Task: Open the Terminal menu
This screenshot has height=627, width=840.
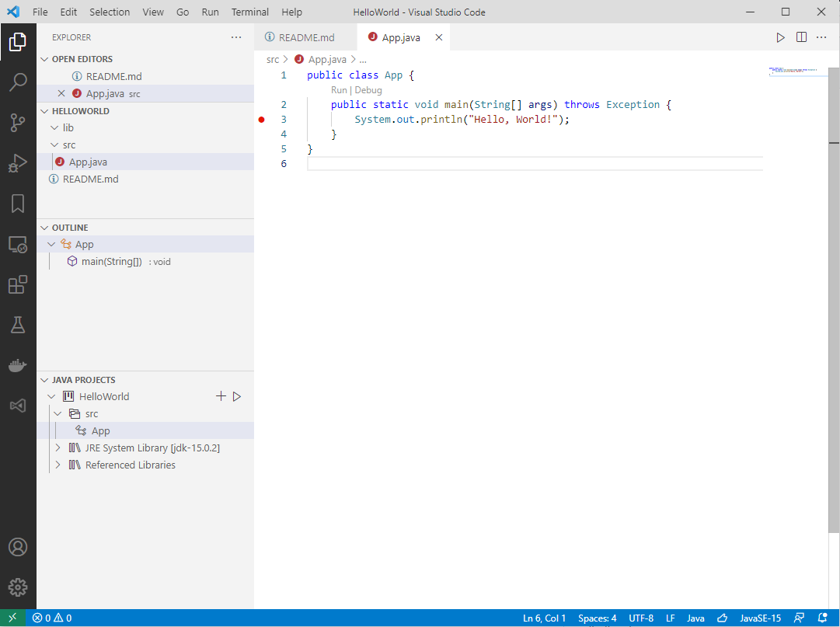Action: [x=249, y=12]
